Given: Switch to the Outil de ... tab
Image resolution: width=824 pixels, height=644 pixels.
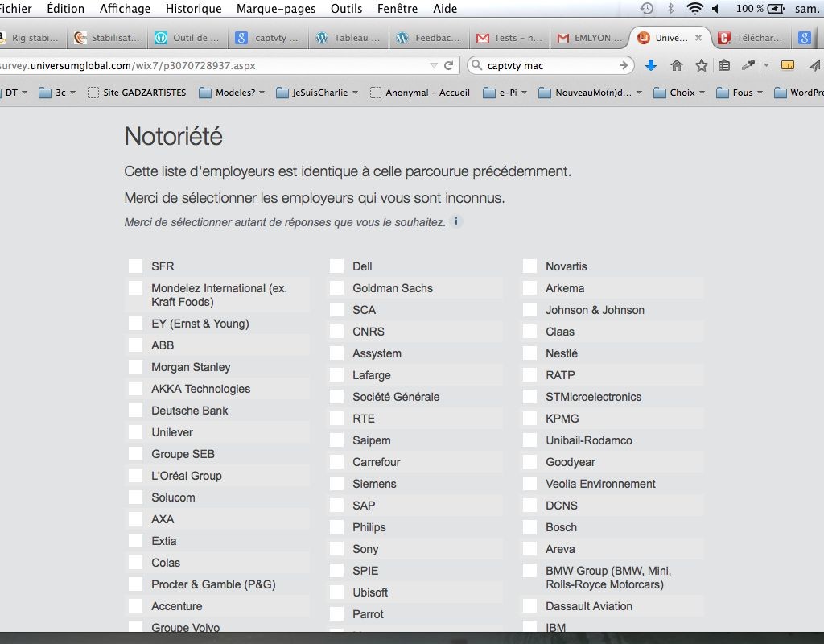Looking at the screenshot, I should [187, 38].
